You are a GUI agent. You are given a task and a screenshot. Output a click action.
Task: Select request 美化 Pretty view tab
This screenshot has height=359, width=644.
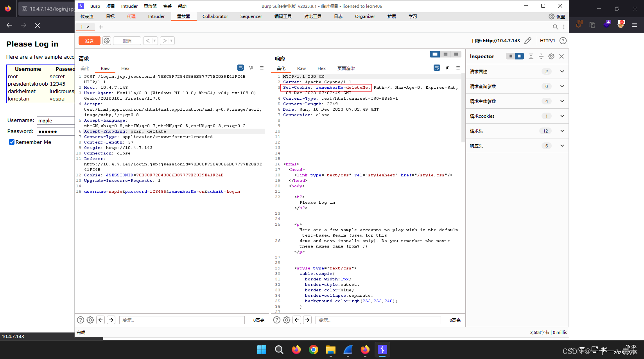pos(85,68)
